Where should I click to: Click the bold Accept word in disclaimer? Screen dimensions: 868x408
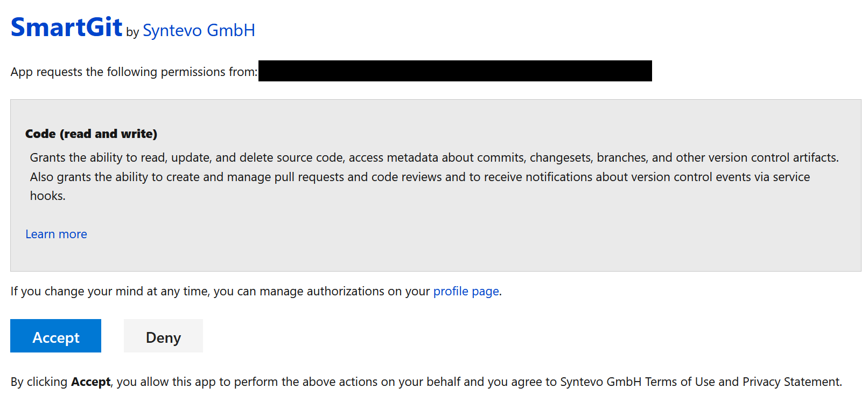pos(90,382)
